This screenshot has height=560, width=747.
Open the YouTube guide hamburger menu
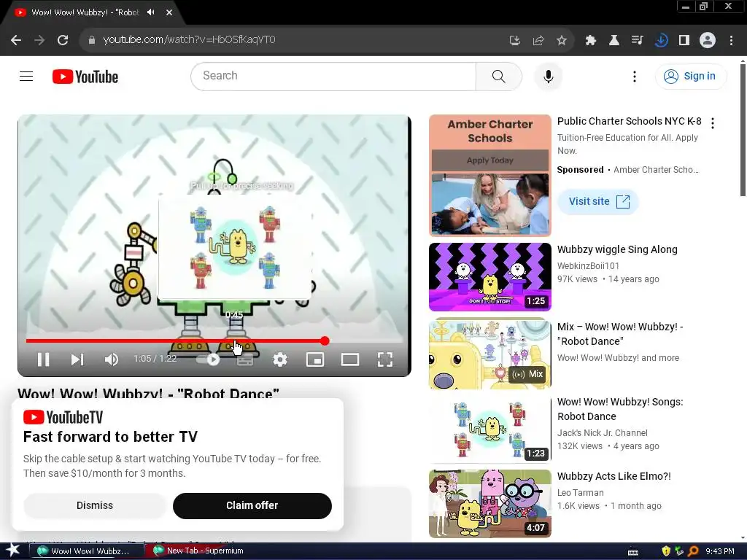pos(26,76)
